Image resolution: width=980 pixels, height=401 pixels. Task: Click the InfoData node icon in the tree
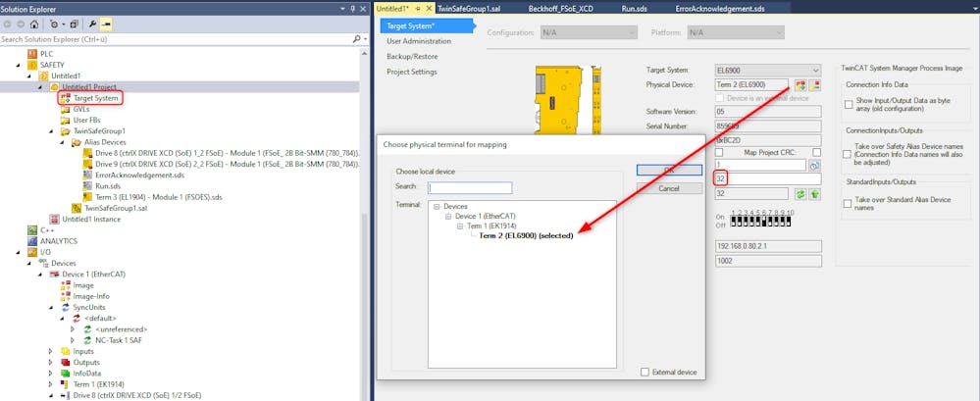(x=65, y=374)
